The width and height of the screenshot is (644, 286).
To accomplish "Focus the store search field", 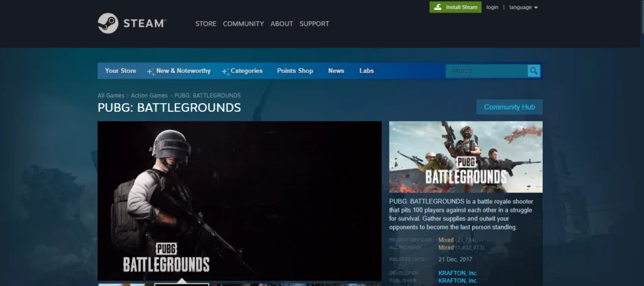I will [487, 71].
